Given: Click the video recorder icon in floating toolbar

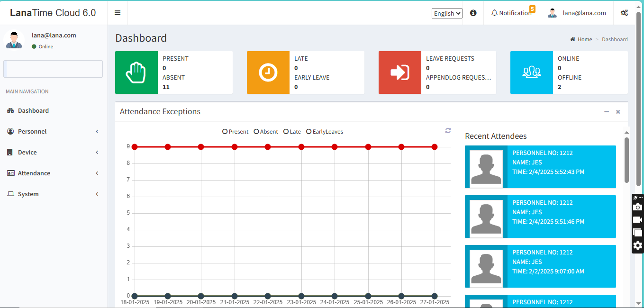Looking at the screenshot, I should 638,220.
